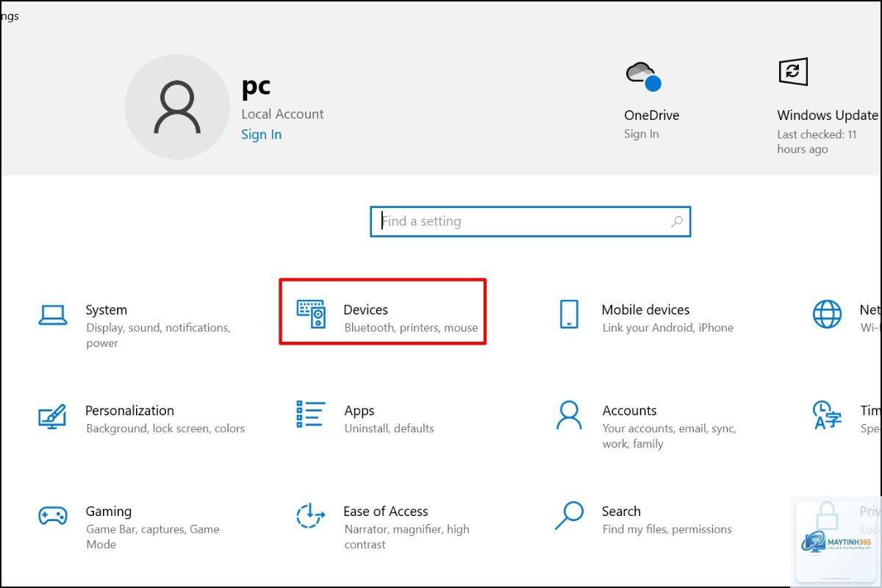Click the 'Sign In' text under OneDrive
882x588 pixels.
(x=641, y=134)
